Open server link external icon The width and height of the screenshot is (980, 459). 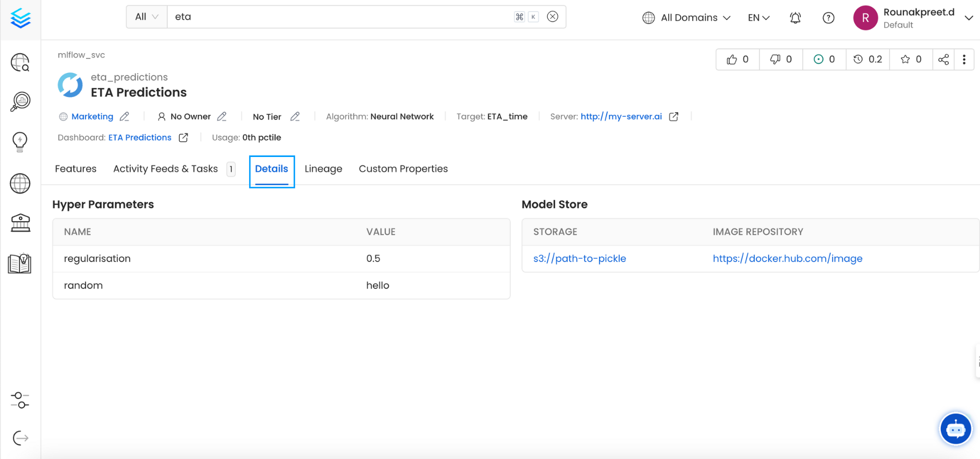(x=673, y=116)
